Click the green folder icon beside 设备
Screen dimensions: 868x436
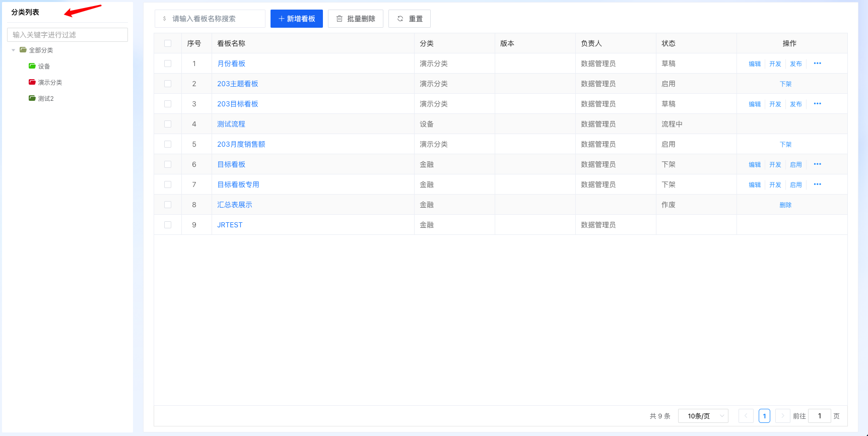click(32, 66)
